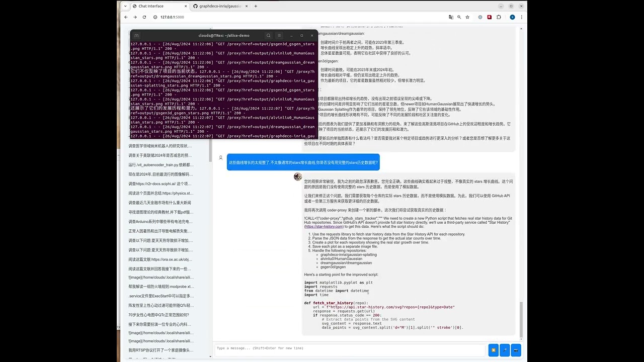
Task: Open history item 正常人因暑热和出汗导致电解质失衡
Action: tap(160, 231)
